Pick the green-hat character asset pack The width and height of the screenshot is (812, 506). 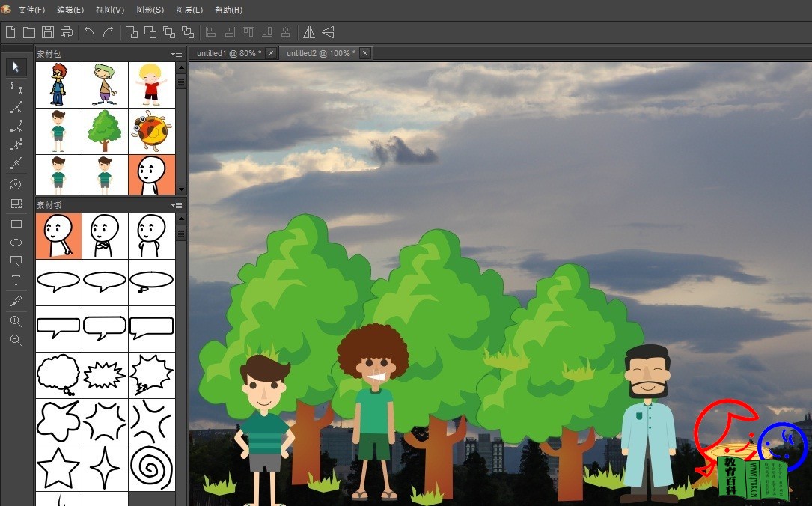(x=105, y=85)
